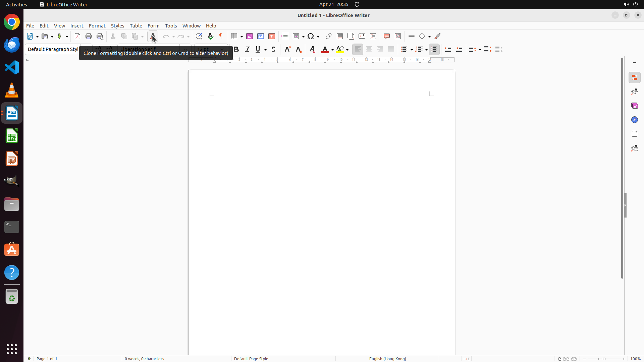Click English (Hong Kong) language in status bar

[387, 359]
